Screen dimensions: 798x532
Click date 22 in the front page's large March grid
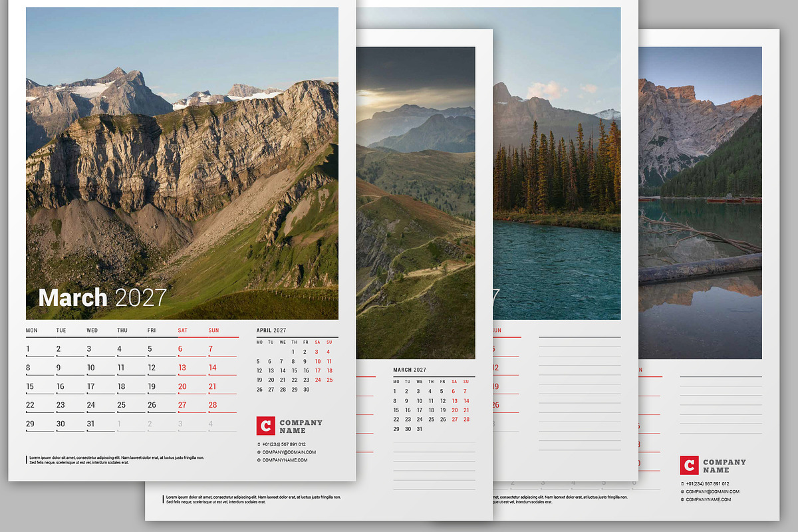tap(30, 405)
